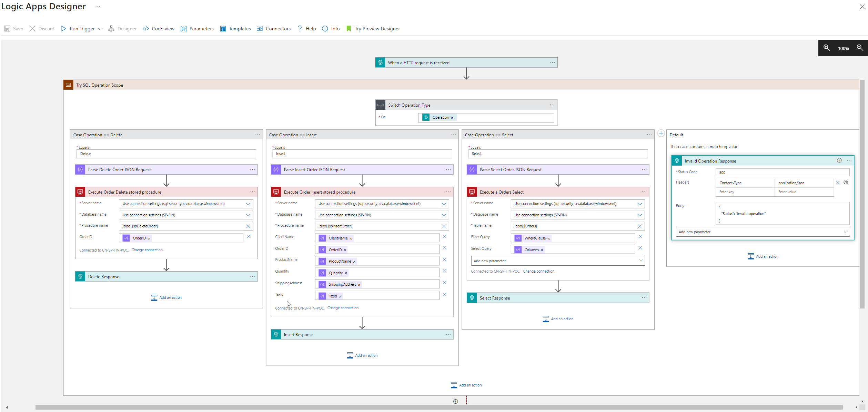Screen dimensions: 868x412
Task: Switch to Code view
Action: [159, 29]
